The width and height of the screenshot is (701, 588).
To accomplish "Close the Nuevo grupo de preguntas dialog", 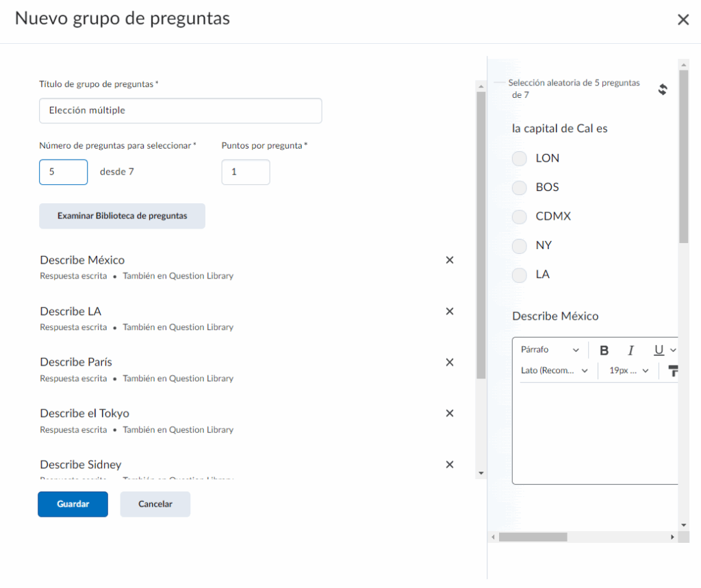I will pyautogui.click(x=683, y=20).
